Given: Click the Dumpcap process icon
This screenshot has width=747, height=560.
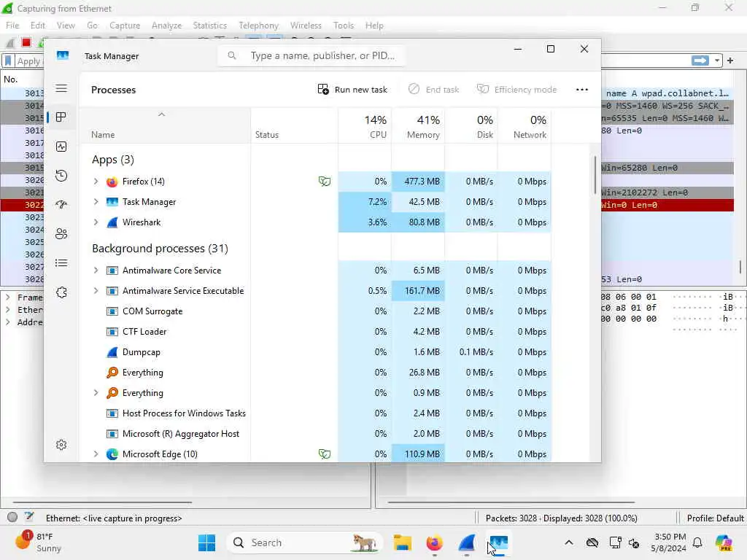Looking at the screenshot, I should [112, 352].
